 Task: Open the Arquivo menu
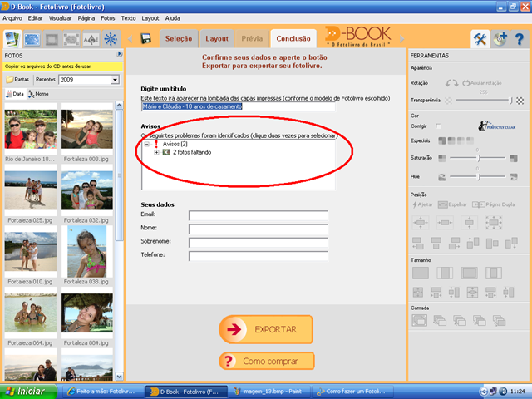click(12, 18)
